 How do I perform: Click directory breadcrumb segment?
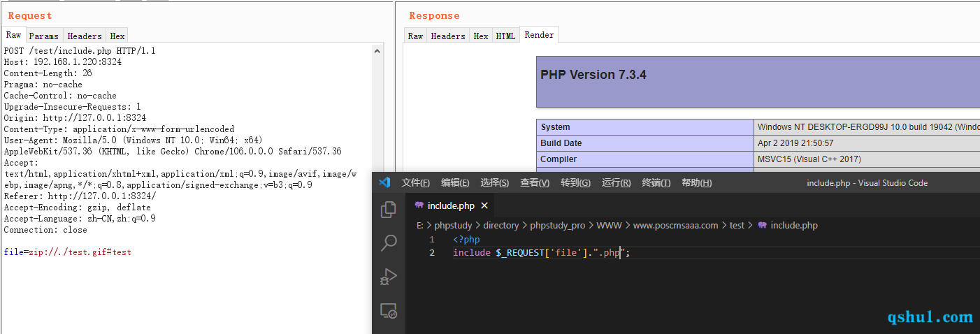click(500, 225)
